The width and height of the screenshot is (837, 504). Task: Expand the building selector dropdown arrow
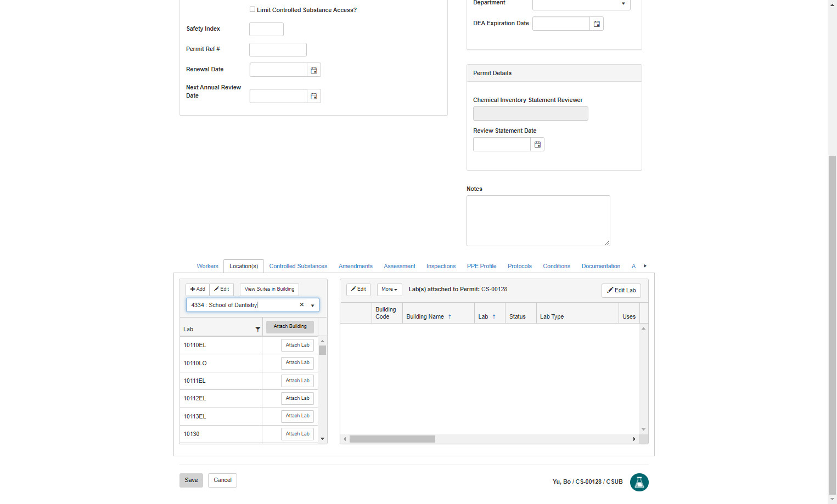click(x=312, y=305)
